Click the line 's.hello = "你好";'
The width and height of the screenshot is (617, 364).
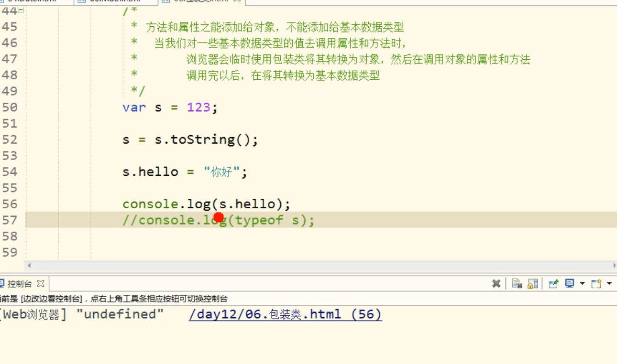185,172
